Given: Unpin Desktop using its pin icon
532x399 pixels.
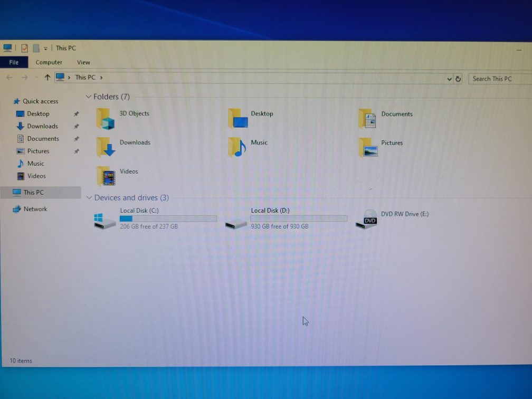Looking at the screenshot, I should 77,114.
